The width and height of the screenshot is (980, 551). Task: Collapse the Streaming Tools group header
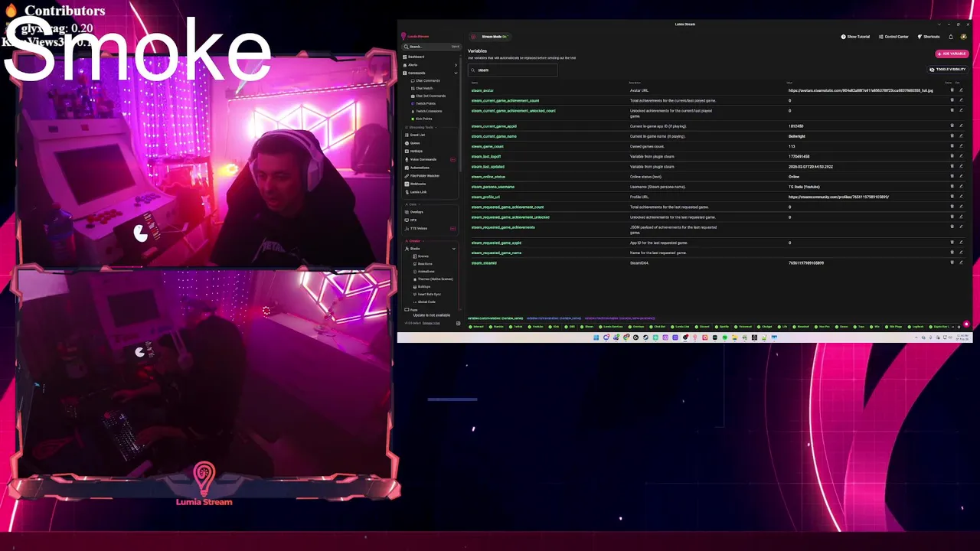point(420,127)
